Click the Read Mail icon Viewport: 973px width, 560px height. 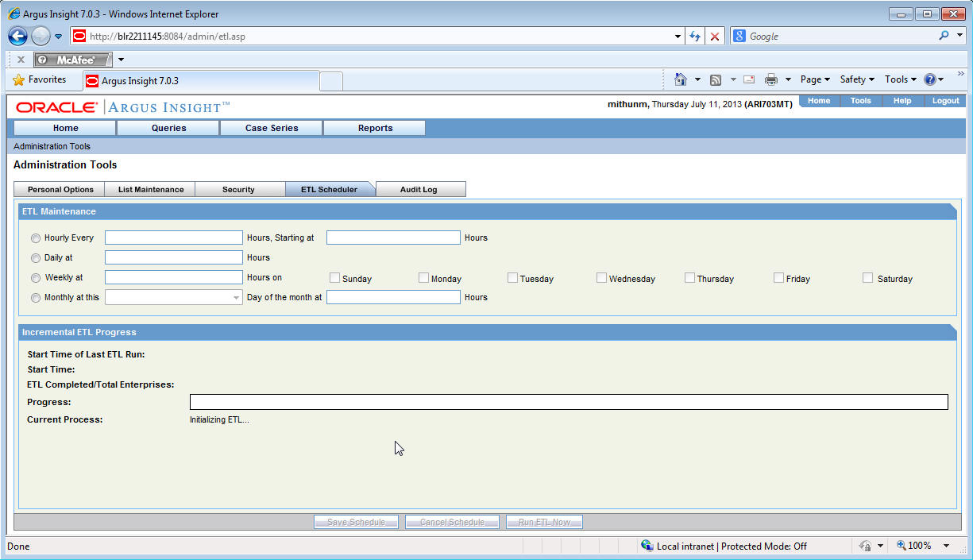click(748, 79)
